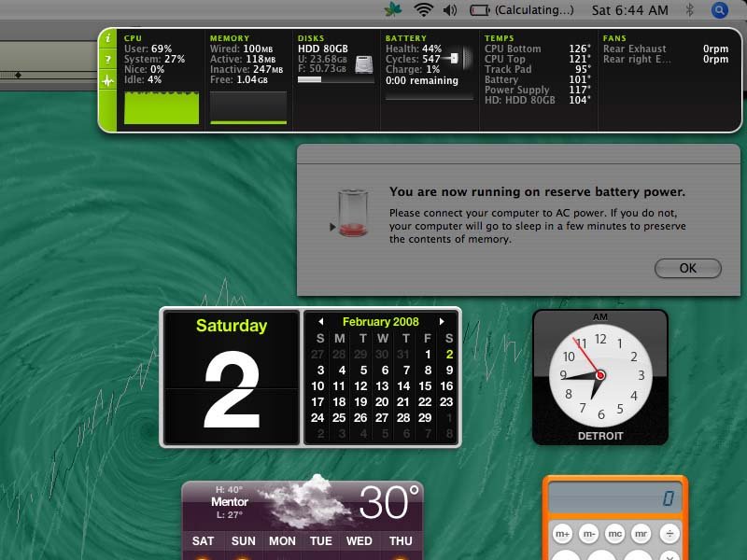
Task: Click the CPU usage graph
Action: 162,107
